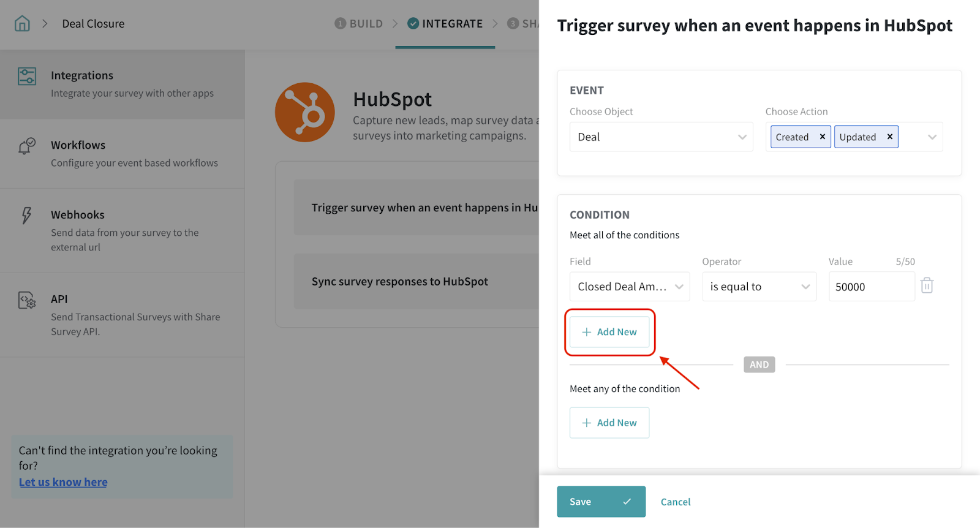
Task: Click Add New under meet all conditions
Action: (609, 332)
